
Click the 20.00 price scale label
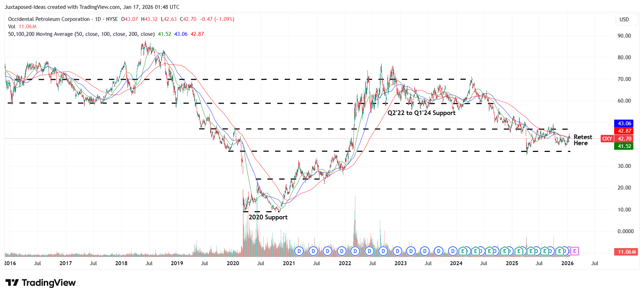coord(624,188)
